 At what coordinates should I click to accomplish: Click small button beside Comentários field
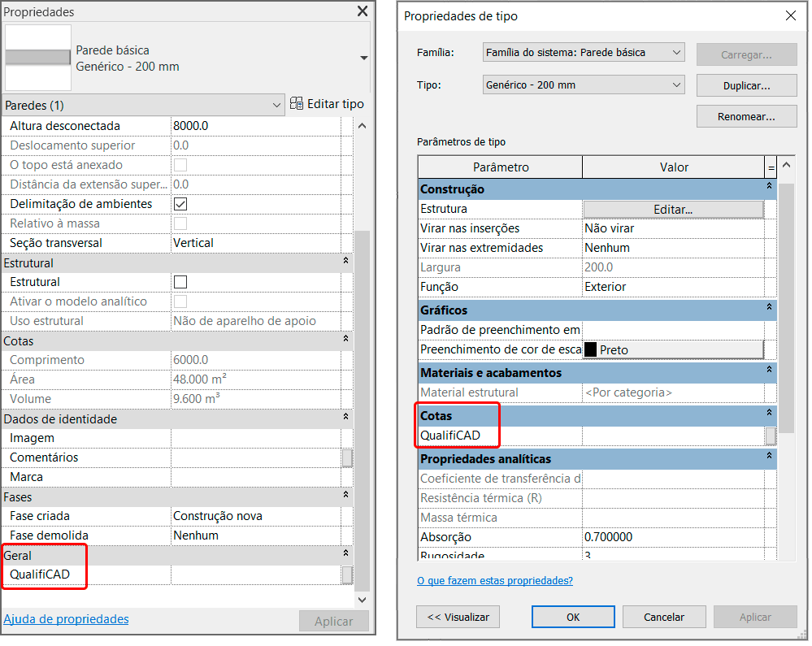coord(347,457)
